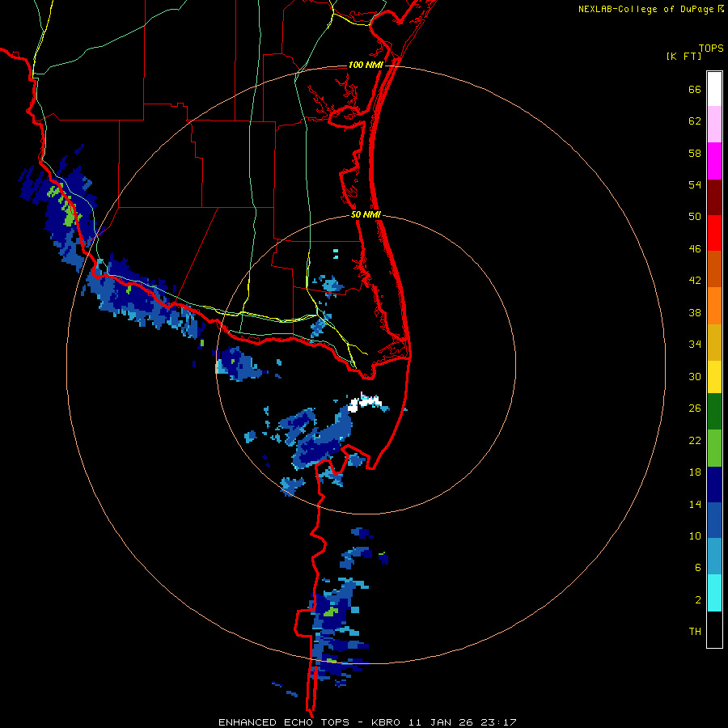This screenshot has height=728, width=728.
Task: Click the black TH threshold swatch
Action: (x=714, y=629)
